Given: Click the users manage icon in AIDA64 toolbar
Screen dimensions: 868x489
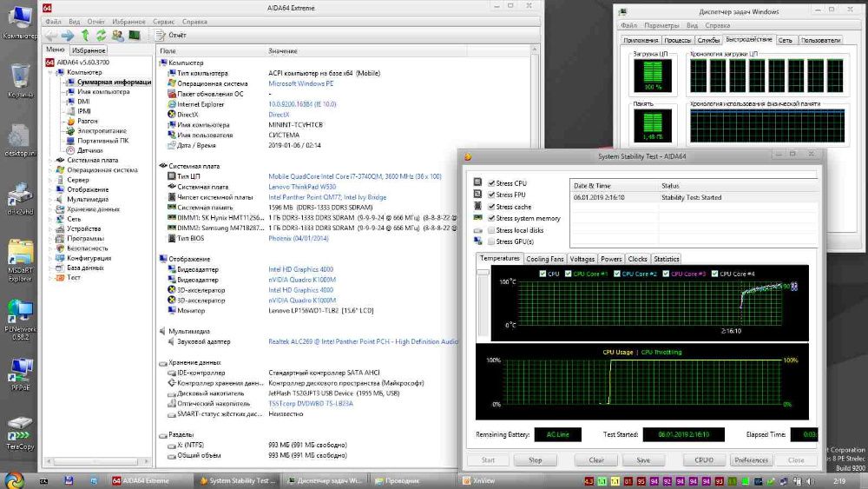Looking at the screenshot, I should coord(118,36).
